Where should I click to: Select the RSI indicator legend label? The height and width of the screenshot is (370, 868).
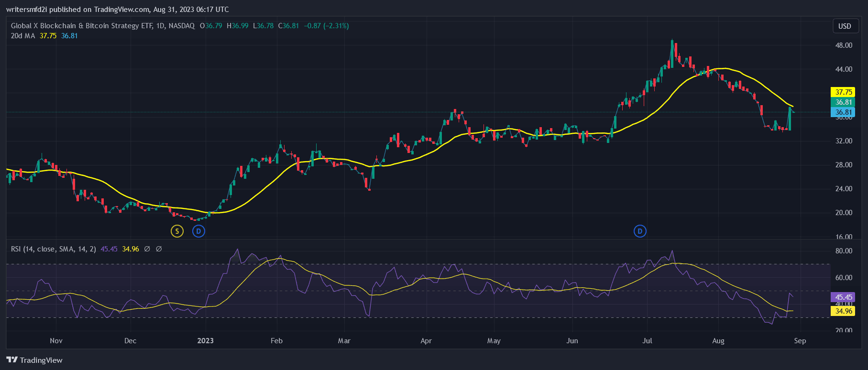click(x=53, y=249)
